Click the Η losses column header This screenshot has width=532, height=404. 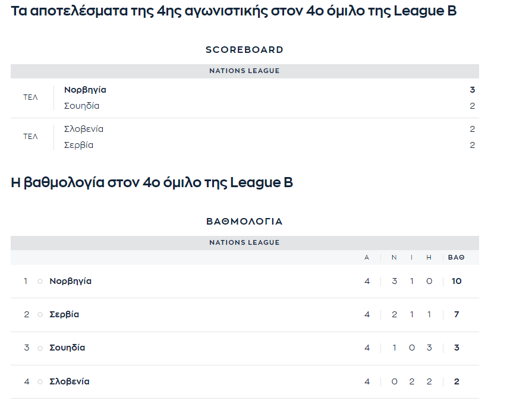pyautogui.click(x=429, y=257)
